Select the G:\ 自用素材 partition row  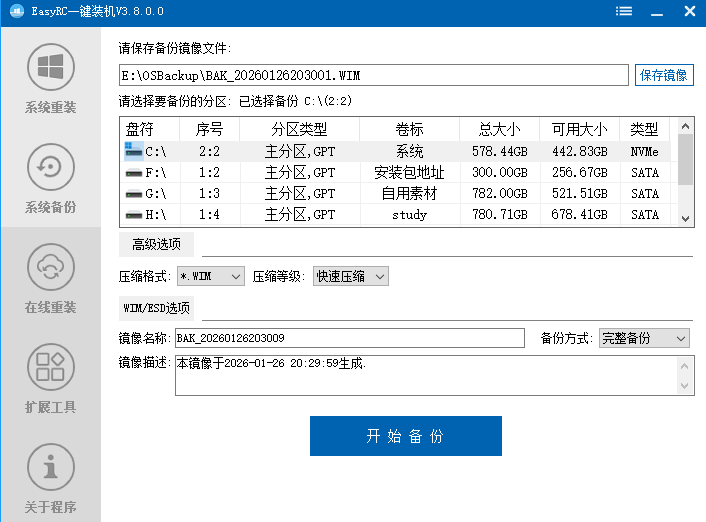pos(400,193)
